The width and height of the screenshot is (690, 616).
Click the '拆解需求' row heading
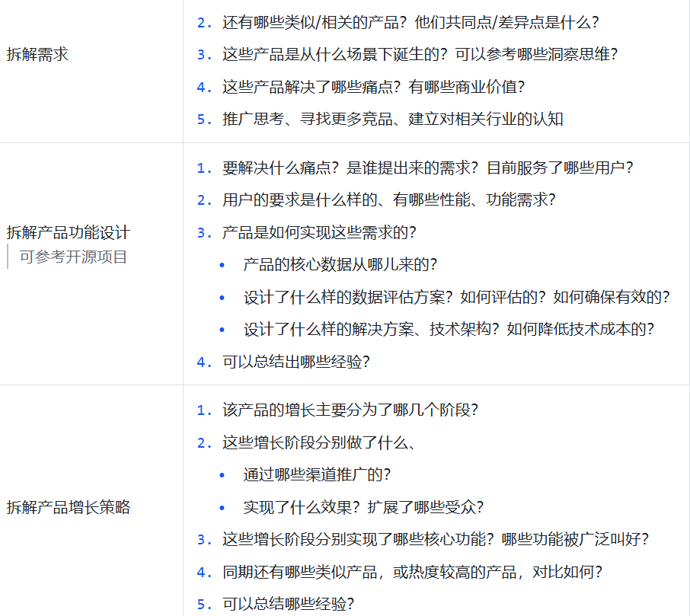[37, 55]
